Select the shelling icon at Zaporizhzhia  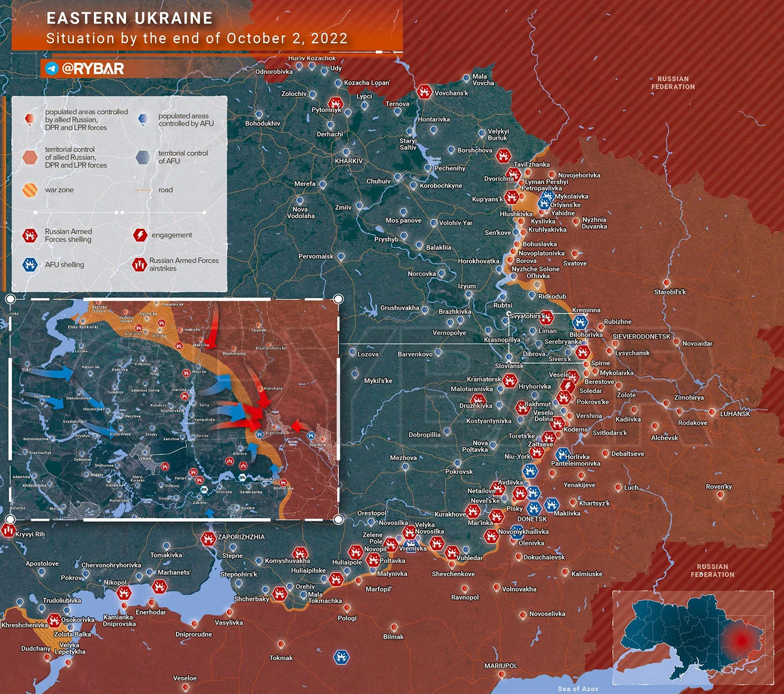tap(208, 539)
